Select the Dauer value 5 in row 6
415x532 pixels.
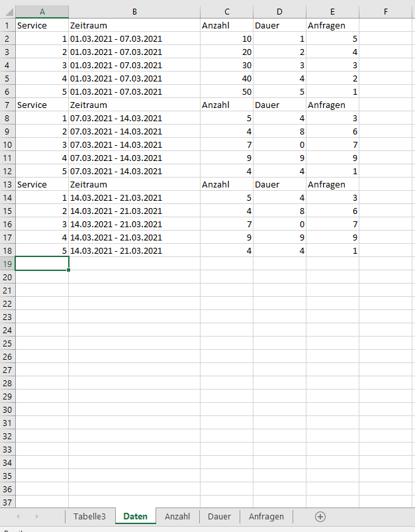279,91
